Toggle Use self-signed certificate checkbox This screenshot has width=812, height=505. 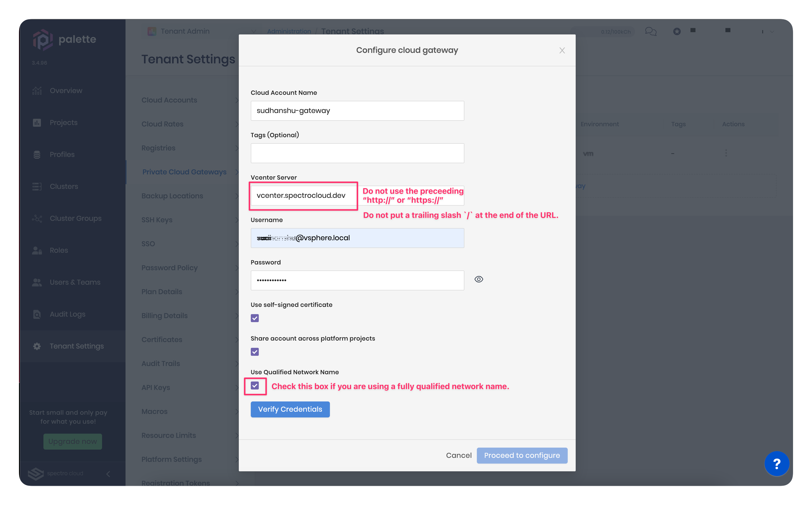point(255,318)
